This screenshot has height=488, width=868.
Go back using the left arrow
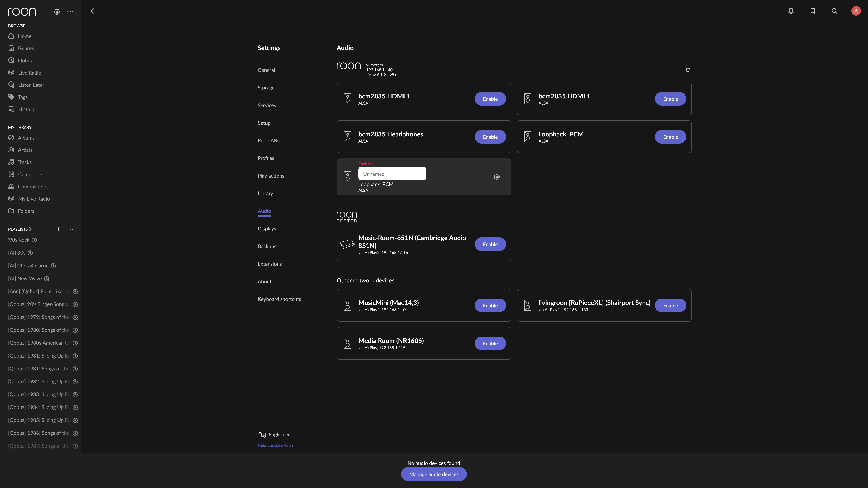click(x=92, y=11)
